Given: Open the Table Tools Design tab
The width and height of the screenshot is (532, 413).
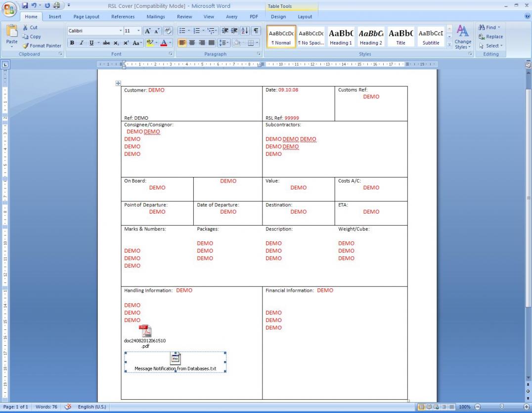Looking at the screenshot, I should click(x=278, y=17).
